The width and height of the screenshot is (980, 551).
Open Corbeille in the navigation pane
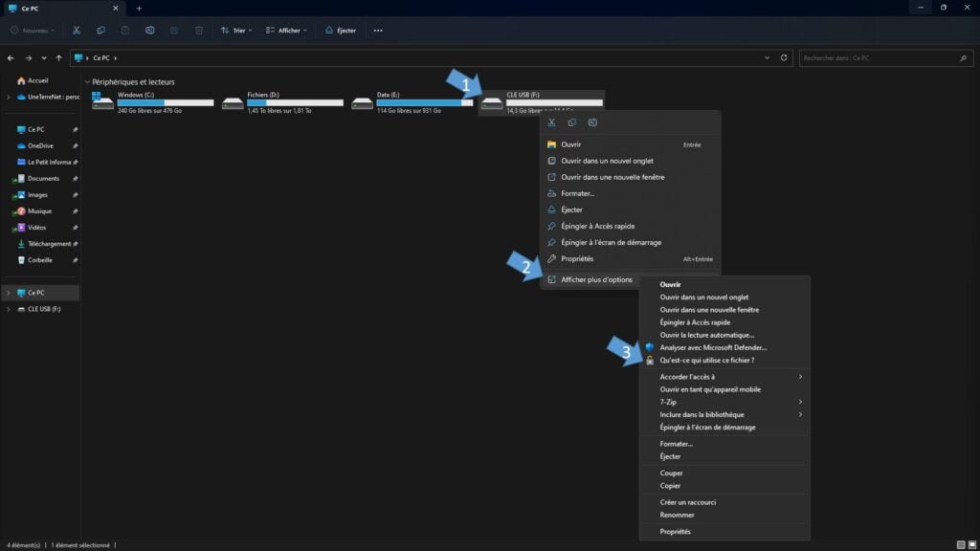click(41, 260)
